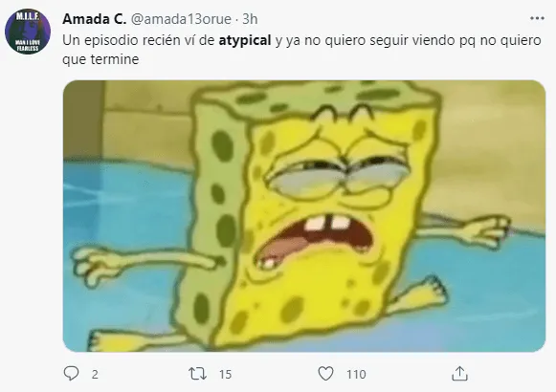
Task: Click the tweet text starting 'Un episodio'
Action: [x=301, y=50]
